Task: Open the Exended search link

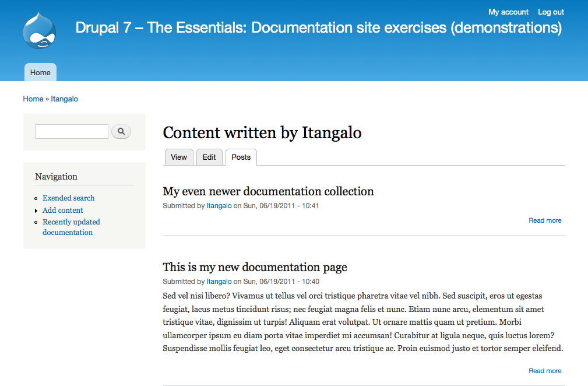Action: [68, 198]
